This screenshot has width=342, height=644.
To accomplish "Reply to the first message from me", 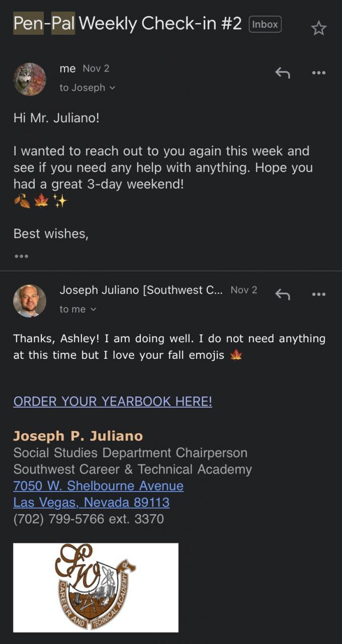I will 283,73.
